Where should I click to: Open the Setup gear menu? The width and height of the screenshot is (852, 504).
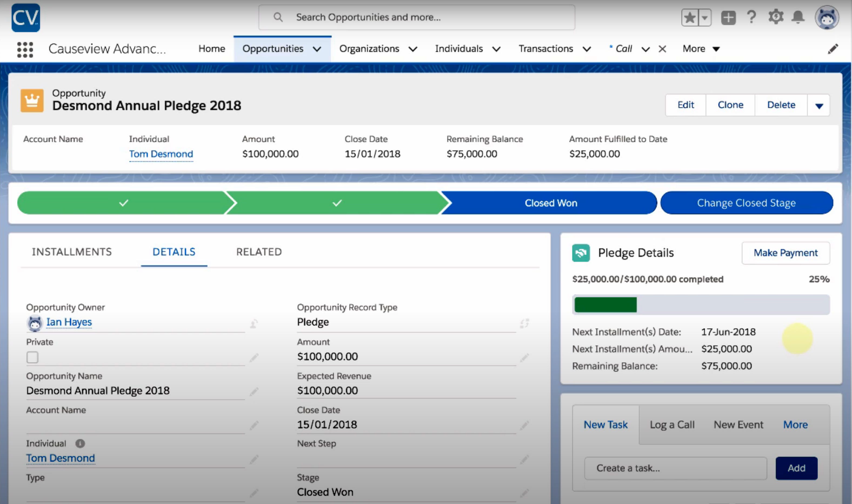click(x=776, y=17)
